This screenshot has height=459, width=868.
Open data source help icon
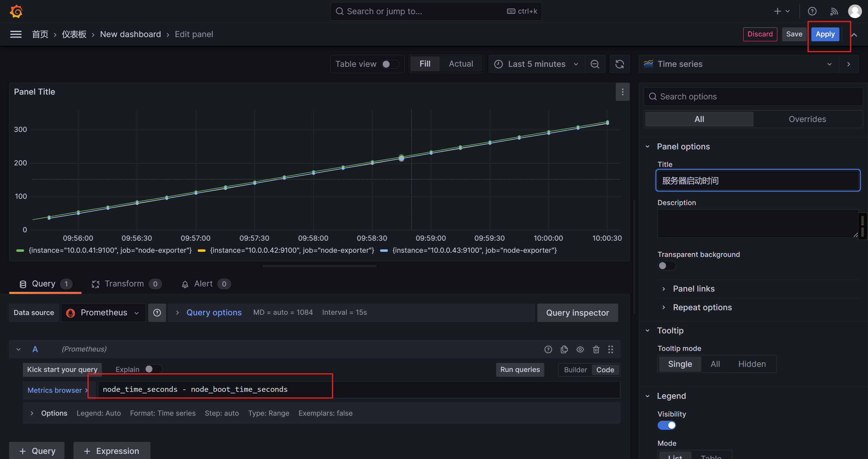pos(157,313)
